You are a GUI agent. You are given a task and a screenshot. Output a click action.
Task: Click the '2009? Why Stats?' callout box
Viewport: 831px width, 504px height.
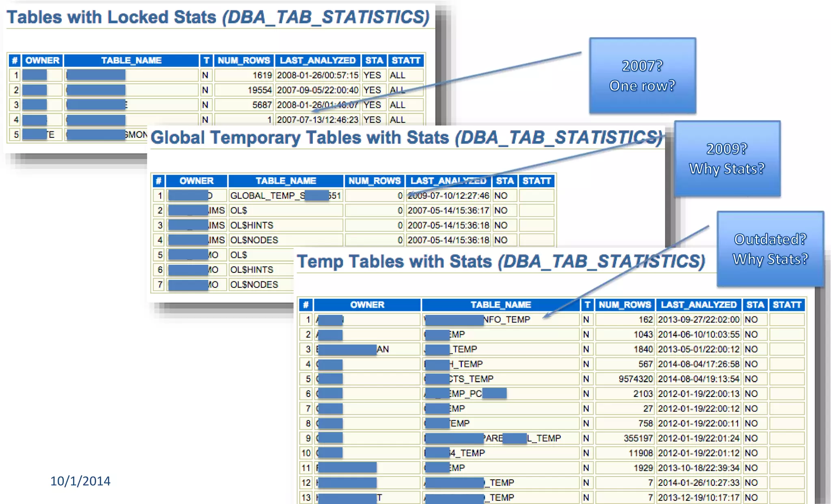point(727,159)
